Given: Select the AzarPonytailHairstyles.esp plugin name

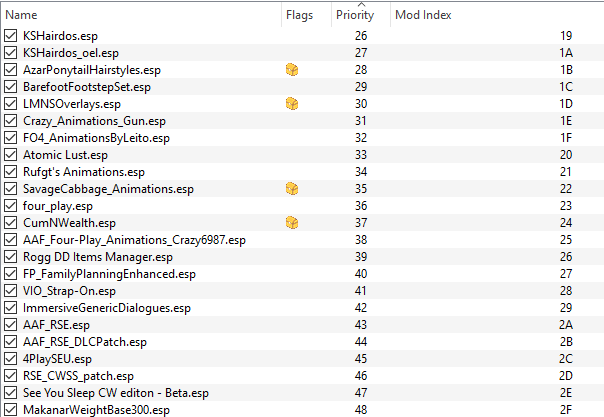Looking at the screenshot, I should 92,70.
